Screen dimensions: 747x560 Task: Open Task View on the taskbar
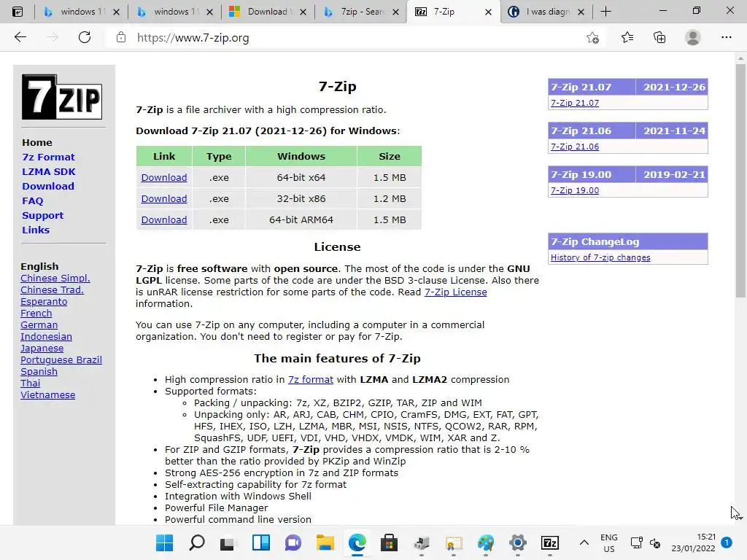[x=228, y=542]
